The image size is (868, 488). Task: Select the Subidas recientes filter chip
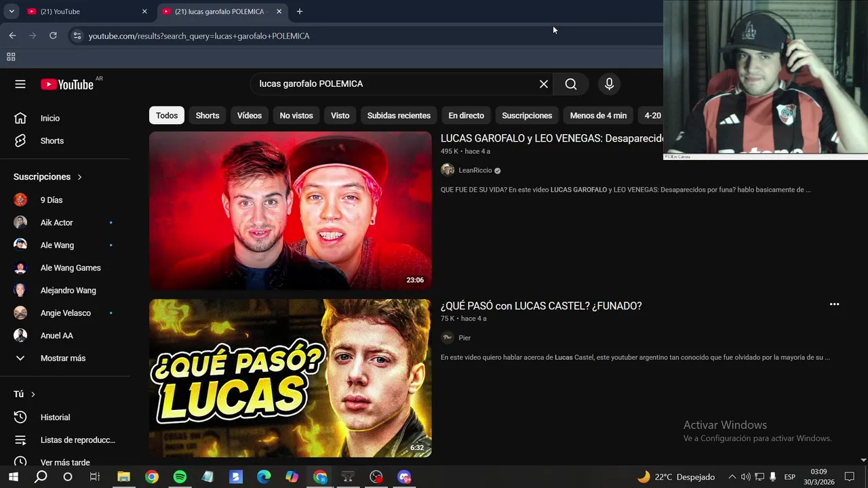tap(399, 116)
